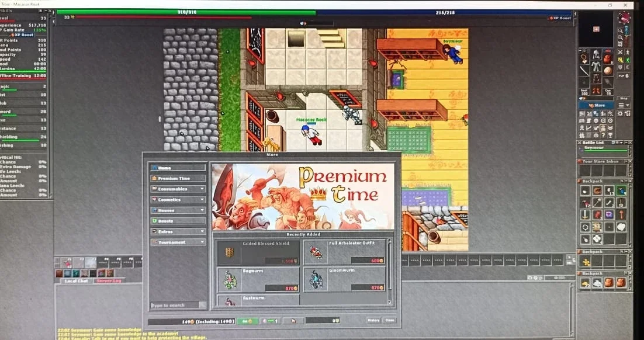Click the analytics graph icon in sidebar
Viewport: 644px width, 340px height.
click(589, 128)
